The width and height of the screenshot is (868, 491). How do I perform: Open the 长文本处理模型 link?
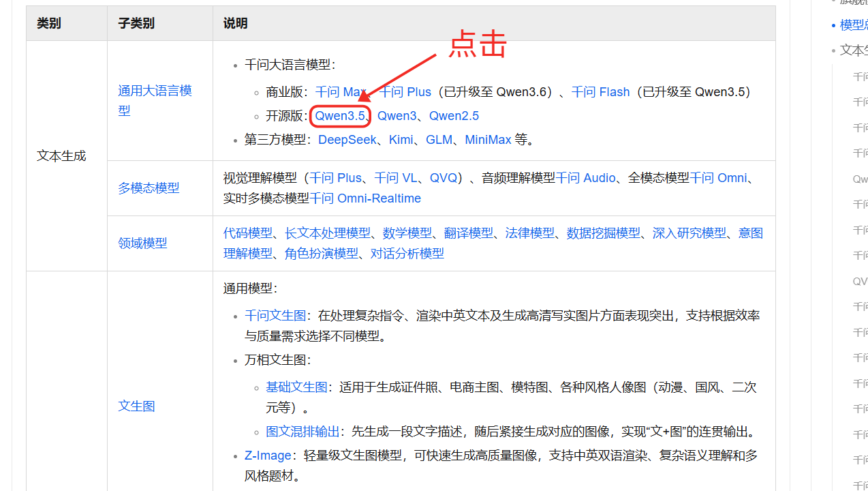pos(328,233)
